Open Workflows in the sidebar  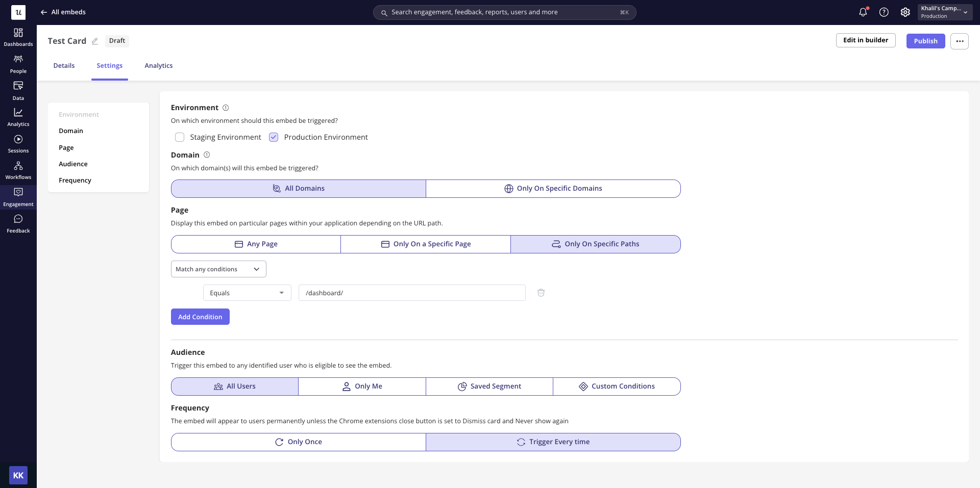(x=18, y=170)
